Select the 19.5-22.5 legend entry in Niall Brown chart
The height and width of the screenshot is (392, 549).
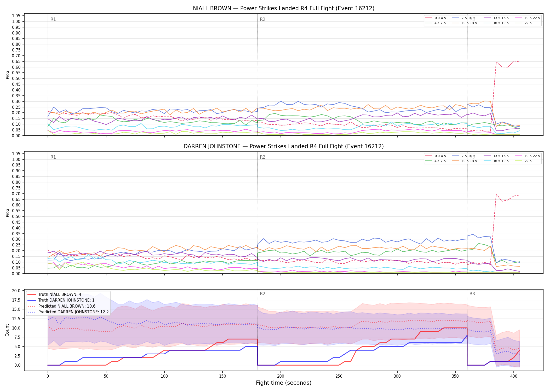[x=528, y=18]
